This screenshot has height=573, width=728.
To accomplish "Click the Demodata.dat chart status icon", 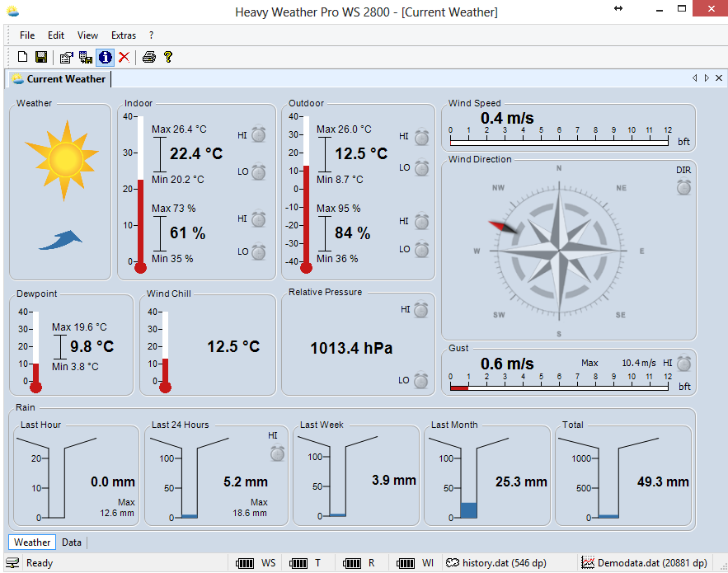I will [588, 563].
